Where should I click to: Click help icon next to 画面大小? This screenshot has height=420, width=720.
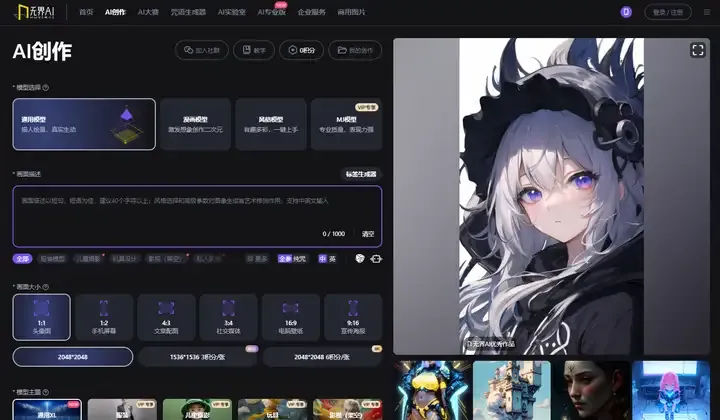(x=45, y=287)
